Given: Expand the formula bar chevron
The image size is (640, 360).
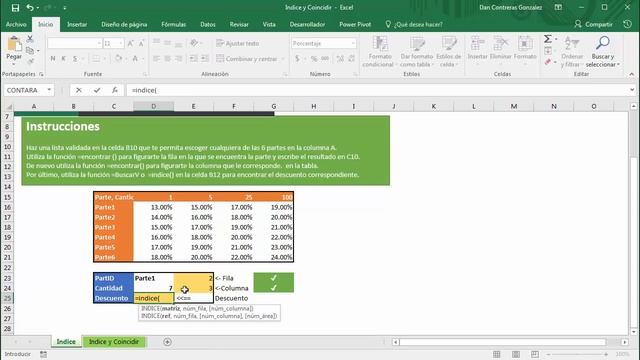Looking at the screenshot, I should tap(632, 90).
